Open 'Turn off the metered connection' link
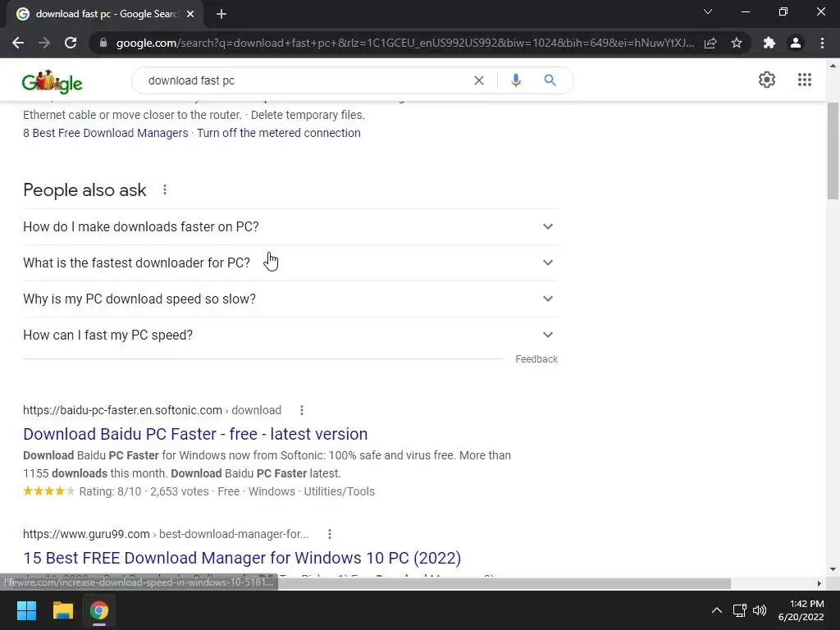 (279, 133)
